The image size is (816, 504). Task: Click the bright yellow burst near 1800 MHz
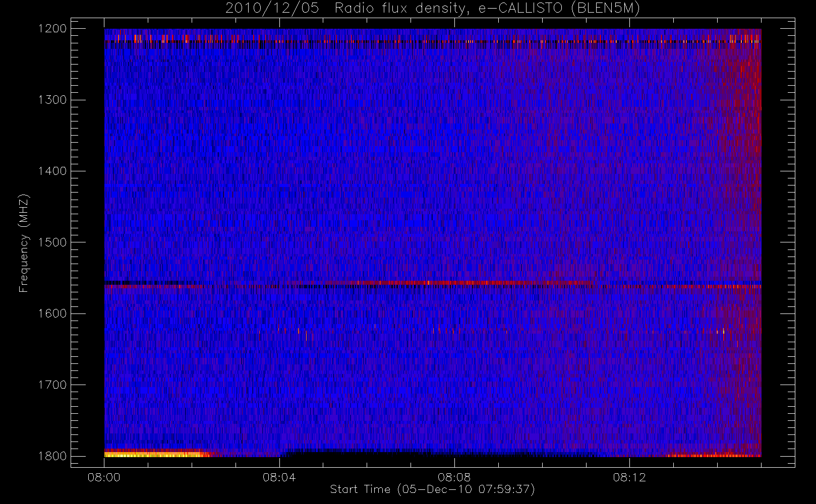[x=156, y=455]
